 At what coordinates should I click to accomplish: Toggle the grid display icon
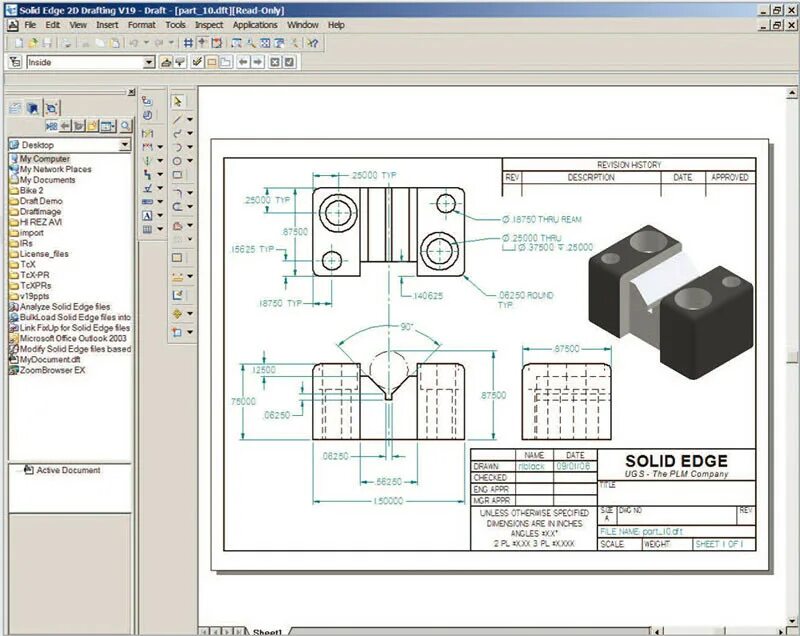188,43
